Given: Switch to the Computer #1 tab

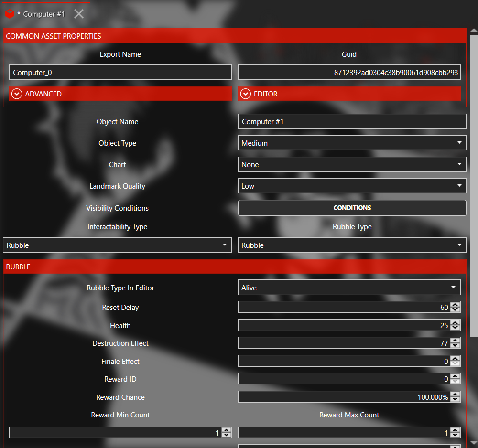Looking at the screenshot, I should click(x=44, y=14).
